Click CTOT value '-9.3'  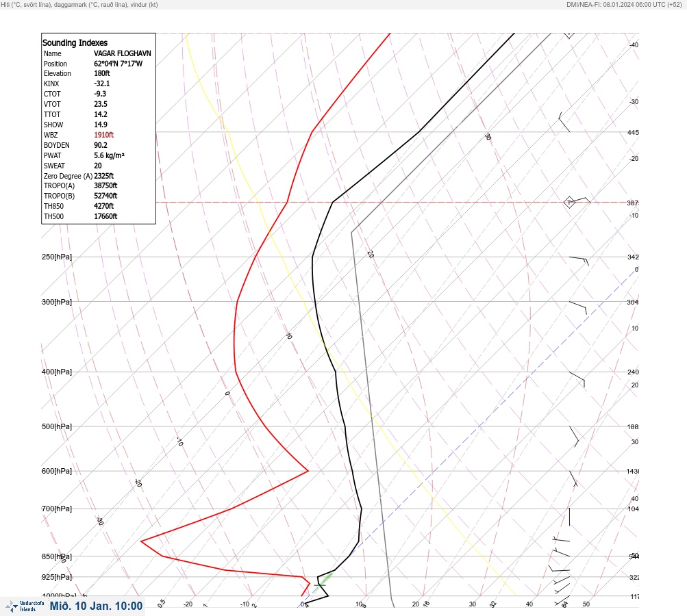(x=100, y=94)
